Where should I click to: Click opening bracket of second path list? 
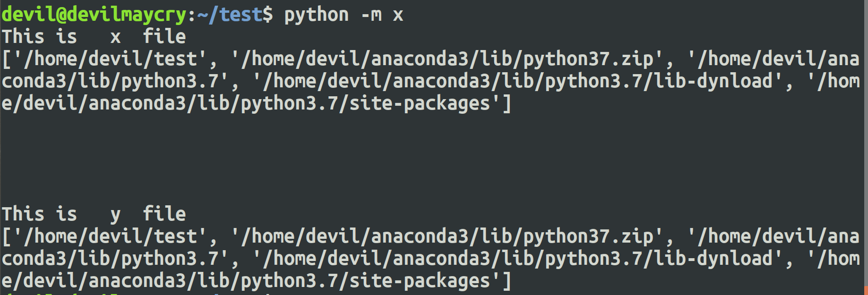coord(7,236)
